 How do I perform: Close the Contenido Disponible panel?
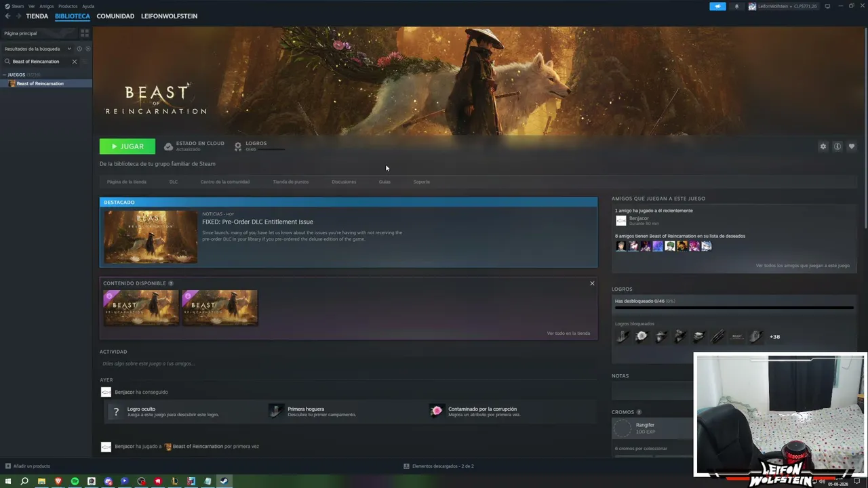click(592, 283)
